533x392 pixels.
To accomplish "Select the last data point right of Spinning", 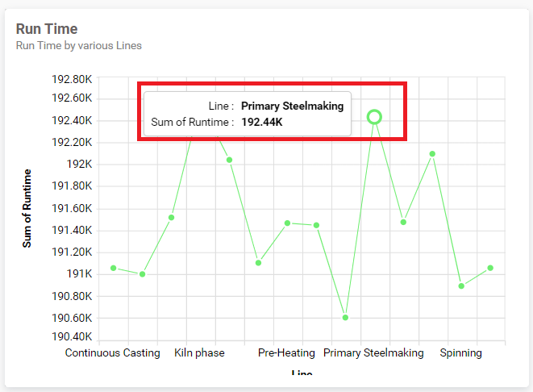I will tap(490, 268).
